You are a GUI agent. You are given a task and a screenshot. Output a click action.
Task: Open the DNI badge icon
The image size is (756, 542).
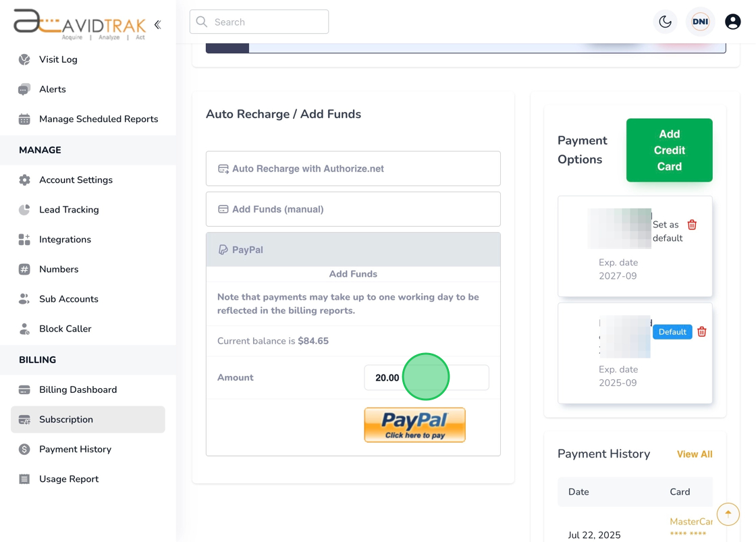click(700, 22)
